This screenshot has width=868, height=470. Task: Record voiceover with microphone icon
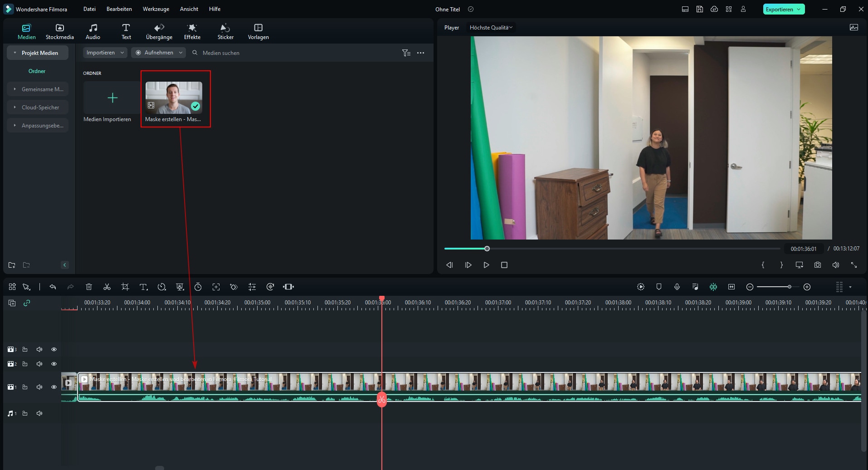(x=677, y=287)
